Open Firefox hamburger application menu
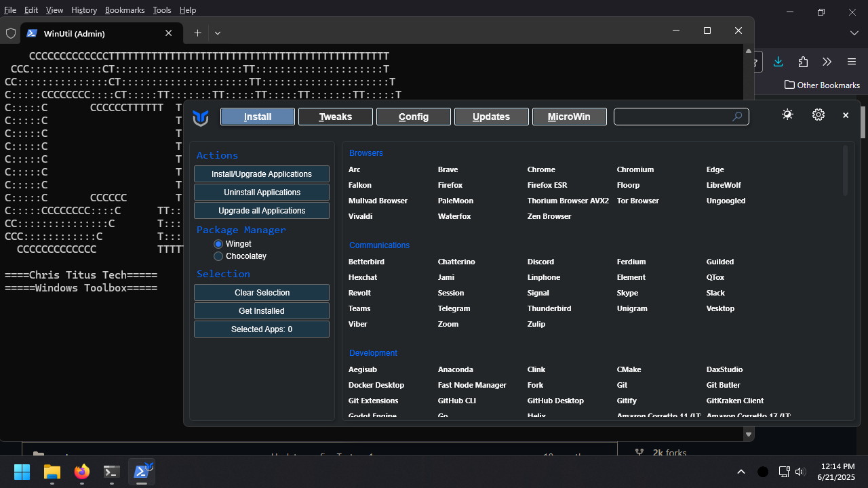Image resolution: width=868 pixels, height=488 pixels. (852, 62)
